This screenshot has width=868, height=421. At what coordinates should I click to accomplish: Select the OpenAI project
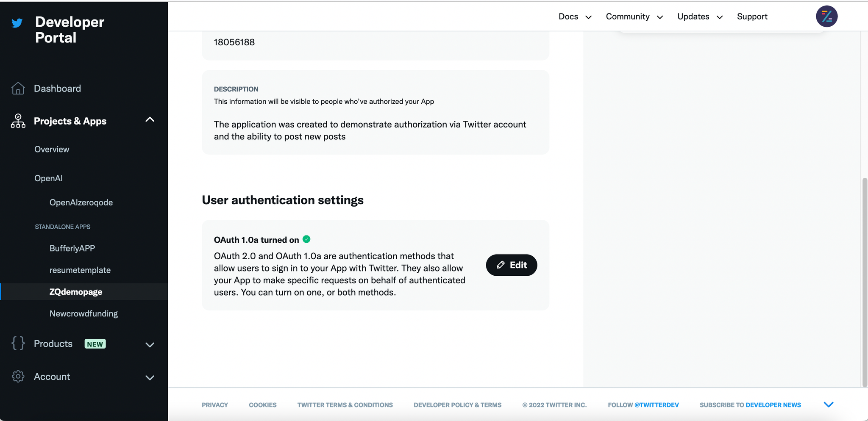tap(48, 178)
